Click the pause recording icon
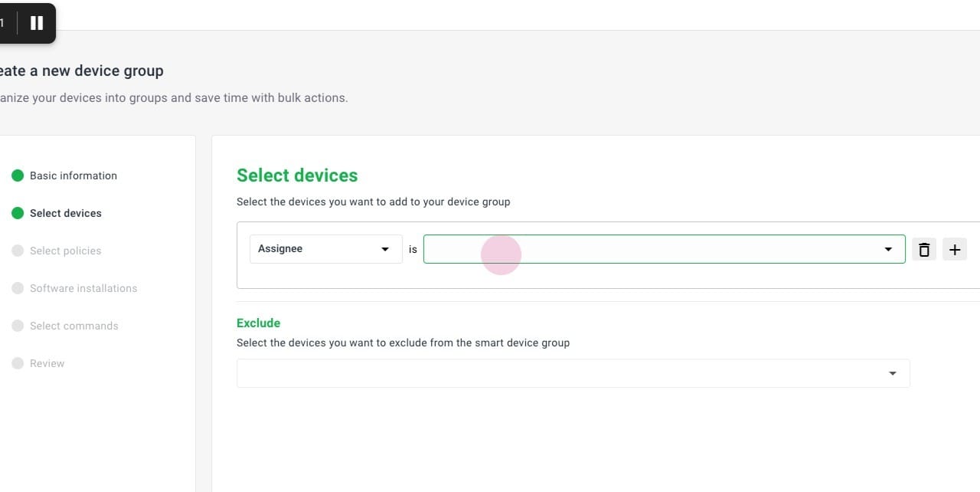The image size is (980, 492). click(37, 23)
